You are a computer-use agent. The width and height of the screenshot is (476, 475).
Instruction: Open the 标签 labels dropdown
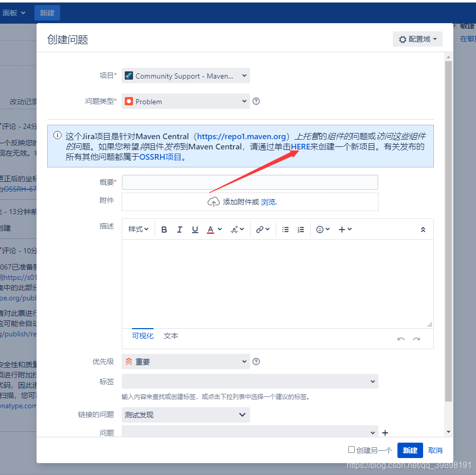(x=250, y=382)
